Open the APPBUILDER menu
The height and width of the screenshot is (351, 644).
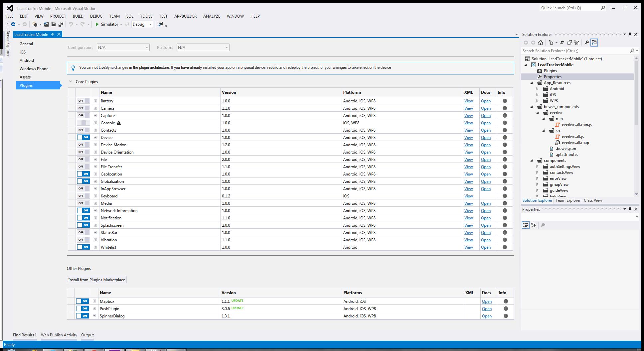(185, 16)
